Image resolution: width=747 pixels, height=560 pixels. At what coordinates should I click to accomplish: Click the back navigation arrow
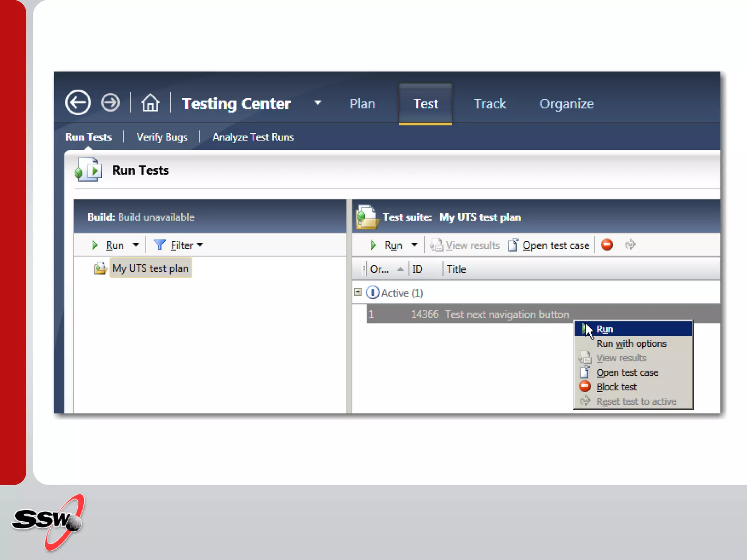78,102
